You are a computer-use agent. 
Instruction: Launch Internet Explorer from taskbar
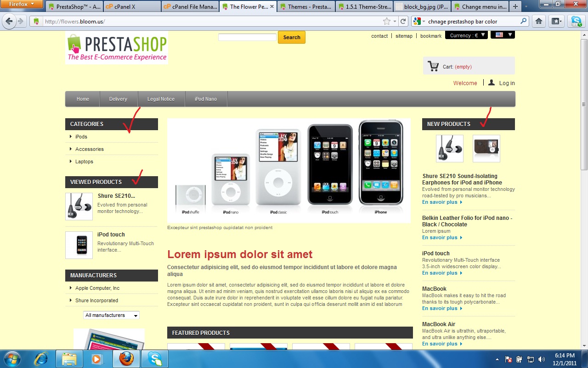click(41, 358)
